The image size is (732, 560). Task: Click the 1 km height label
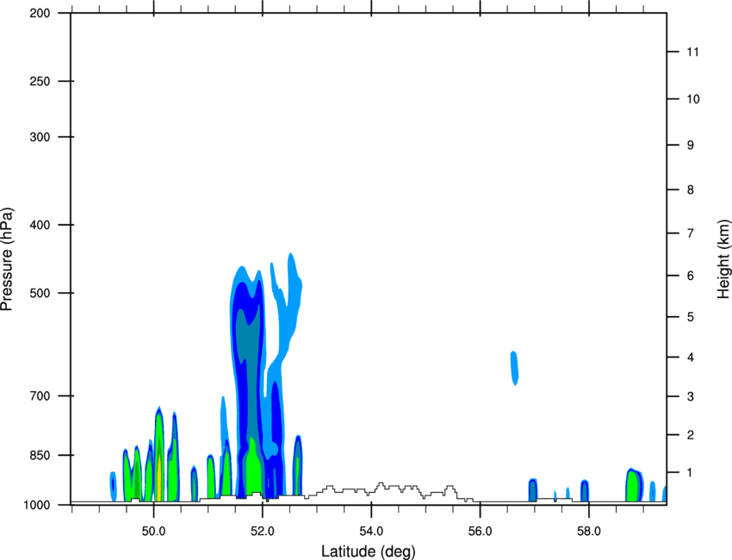[x=691, y=473]
